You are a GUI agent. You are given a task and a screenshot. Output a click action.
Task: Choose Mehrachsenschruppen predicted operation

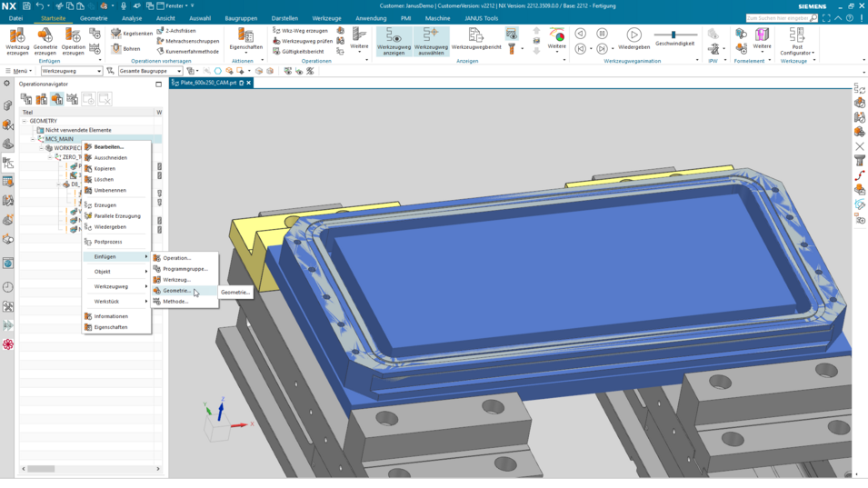[x=187, y=41]
